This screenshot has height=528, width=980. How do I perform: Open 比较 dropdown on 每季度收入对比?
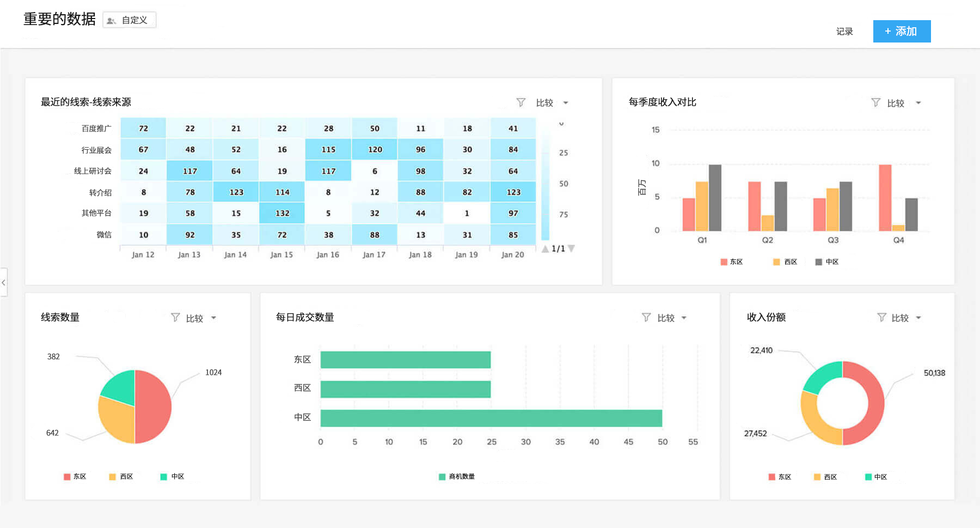tap(918, 102)
